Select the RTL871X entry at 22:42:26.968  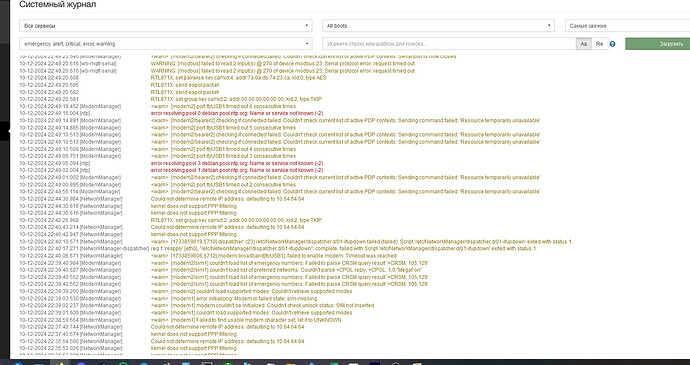coord(236,220)
